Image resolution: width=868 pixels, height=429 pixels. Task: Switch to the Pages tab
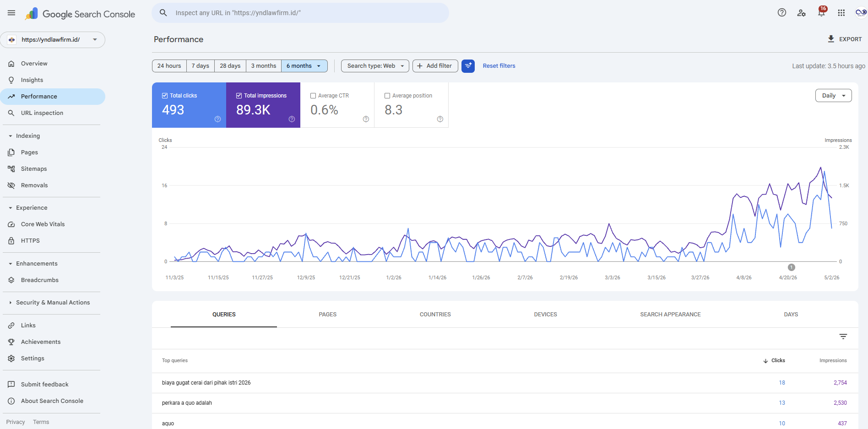(328, 315)
